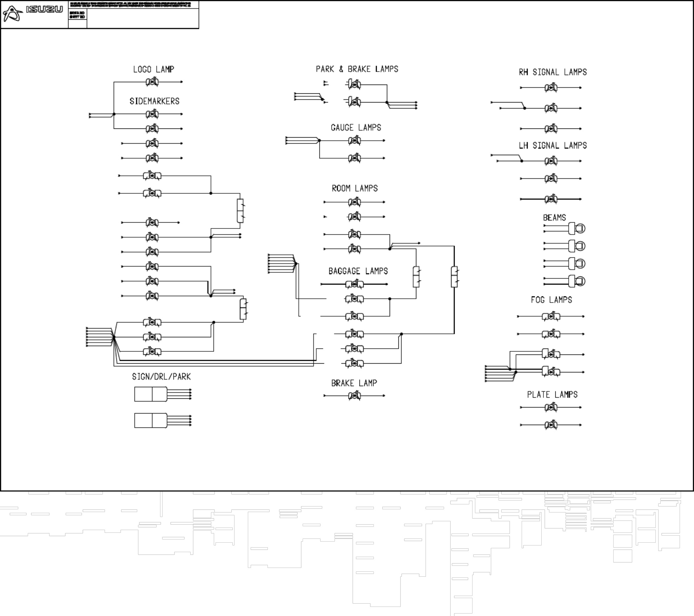
Task: Click the LH SIGNAL LAMPS heading
Action: click(553, 145)
